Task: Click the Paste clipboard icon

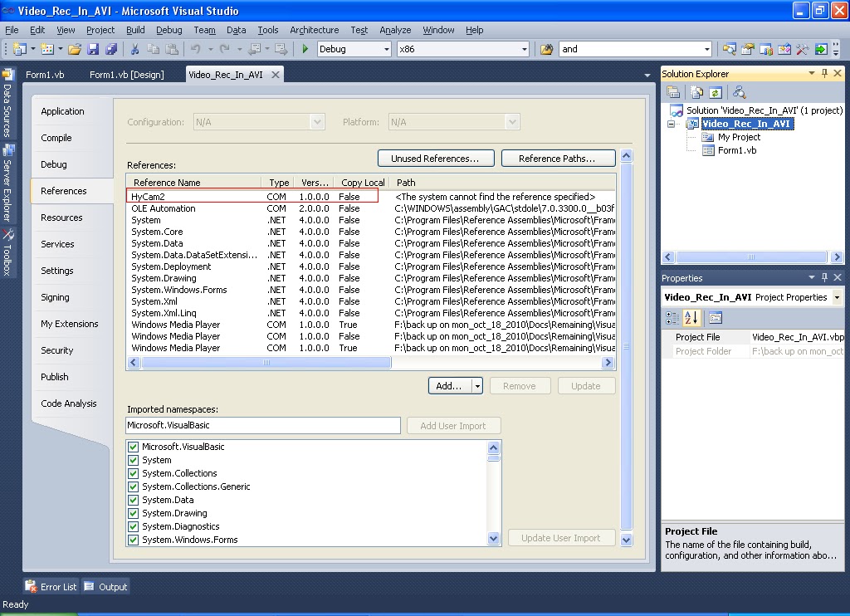Action: point(172,49)
